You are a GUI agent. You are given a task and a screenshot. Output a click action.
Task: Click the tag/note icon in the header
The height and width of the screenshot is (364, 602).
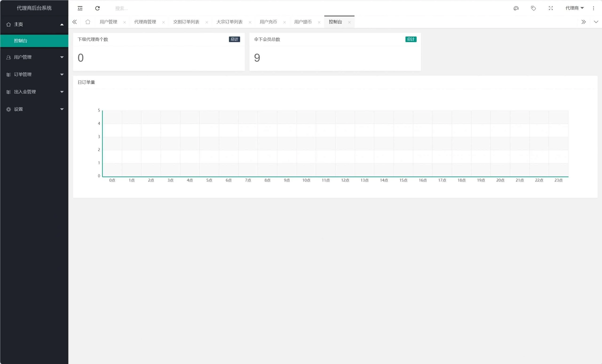533,8
